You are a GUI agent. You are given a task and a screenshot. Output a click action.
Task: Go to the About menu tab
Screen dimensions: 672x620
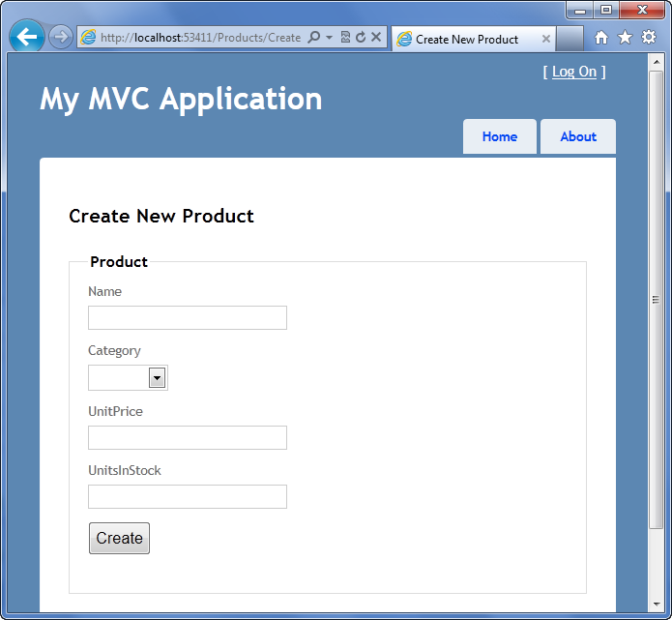[x=578, y=136]
